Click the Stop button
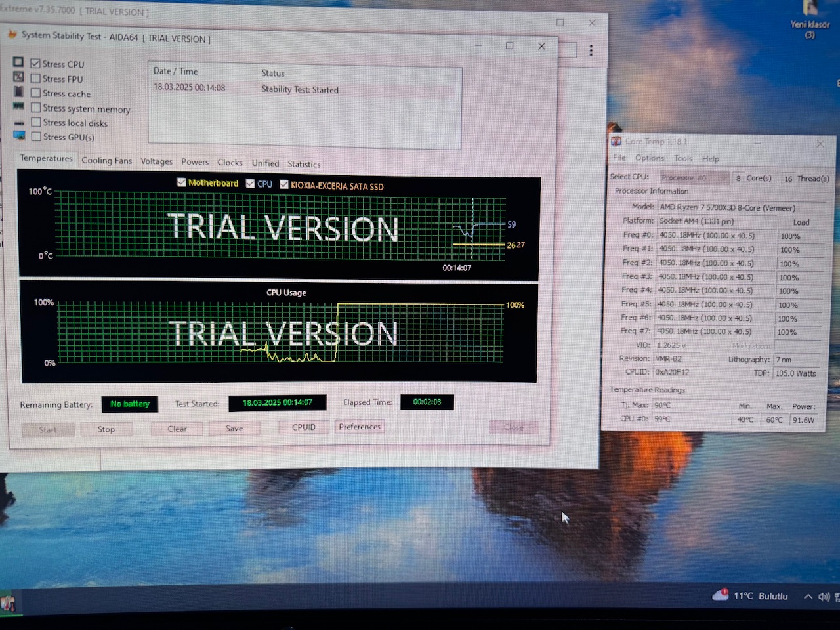Screen dimensions: 840x630 pyautogui.click(x=106, y=429)
